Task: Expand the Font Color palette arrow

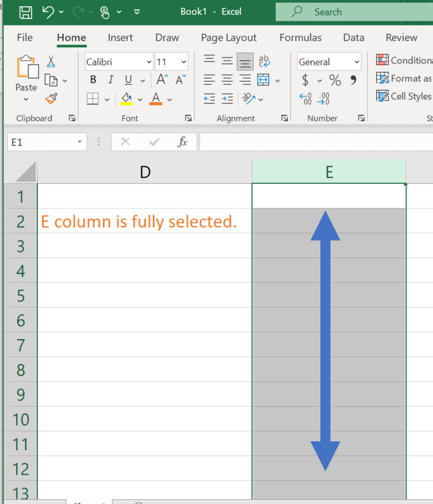Action: point(169,100)
